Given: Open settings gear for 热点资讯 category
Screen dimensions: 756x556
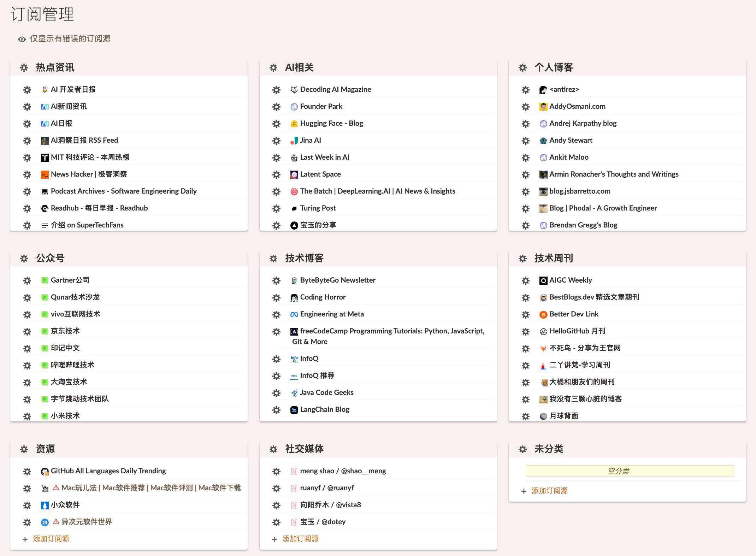Looking at the screenshot, I should (x=24, y=67).
